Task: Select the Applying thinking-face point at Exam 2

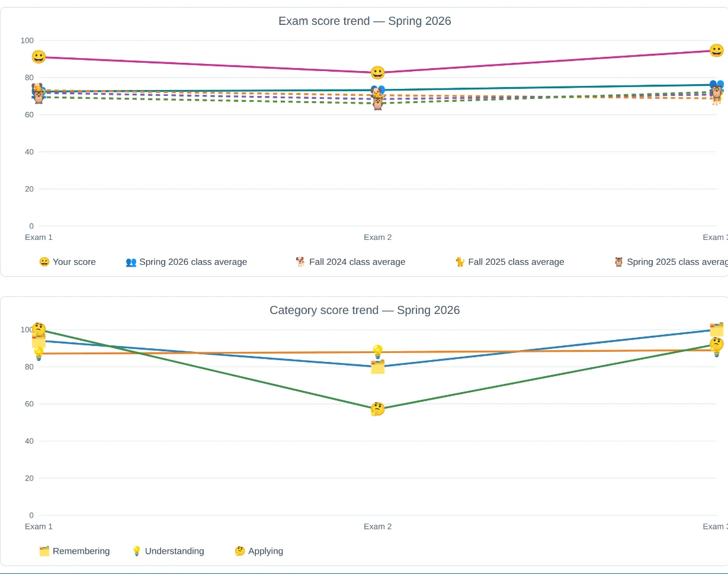Action: click(378, 409)
